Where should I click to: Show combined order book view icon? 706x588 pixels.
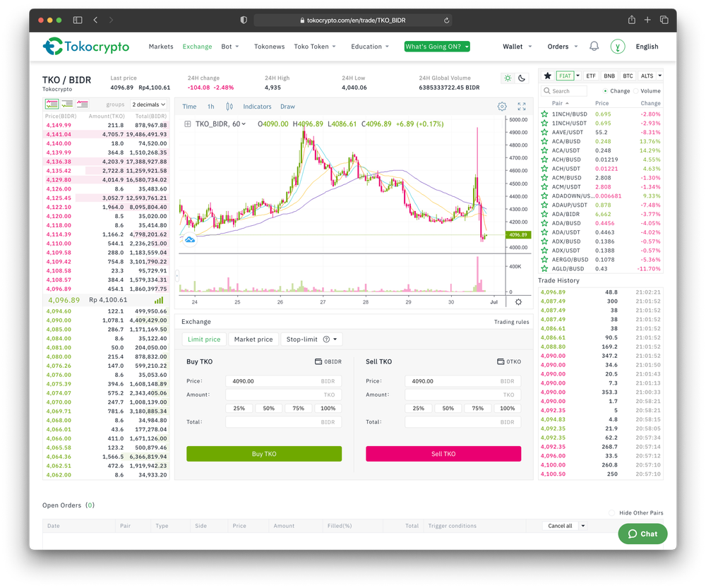pyautogui.click(x=52, y=104)
